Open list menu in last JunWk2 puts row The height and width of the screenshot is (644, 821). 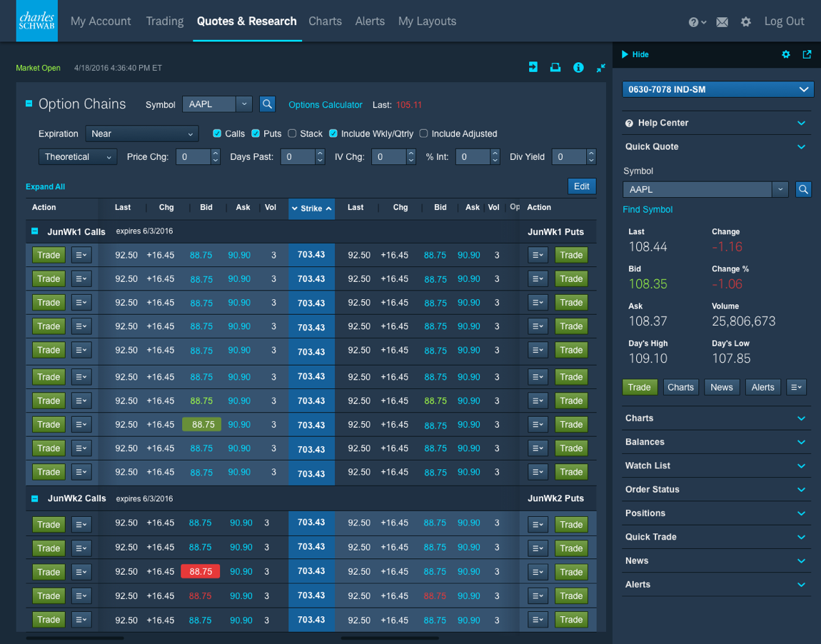coord(538,620)
